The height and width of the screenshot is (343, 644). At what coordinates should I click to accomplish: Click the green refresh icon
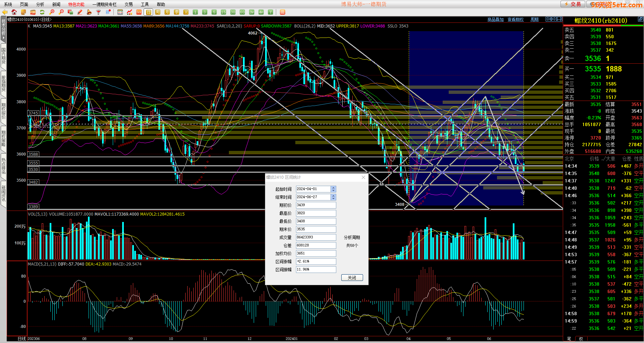point(42,12)
